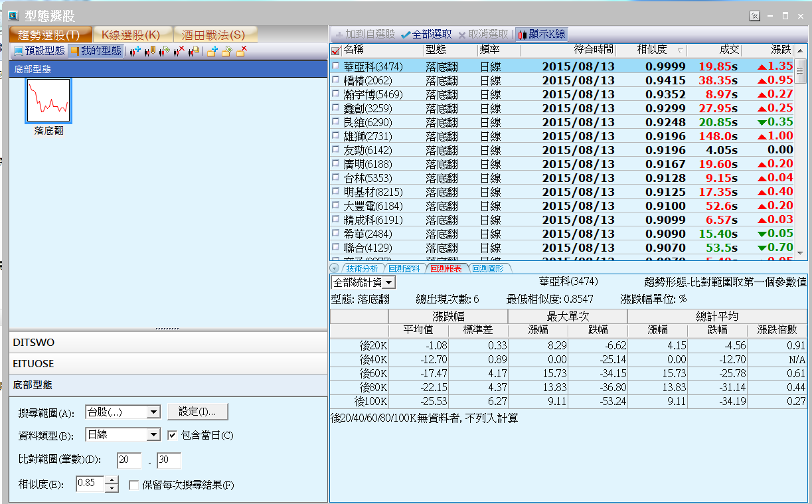This screenshot has width=812, height=504.
Task: Click the delete folder icon
Action: pos(241,51)
